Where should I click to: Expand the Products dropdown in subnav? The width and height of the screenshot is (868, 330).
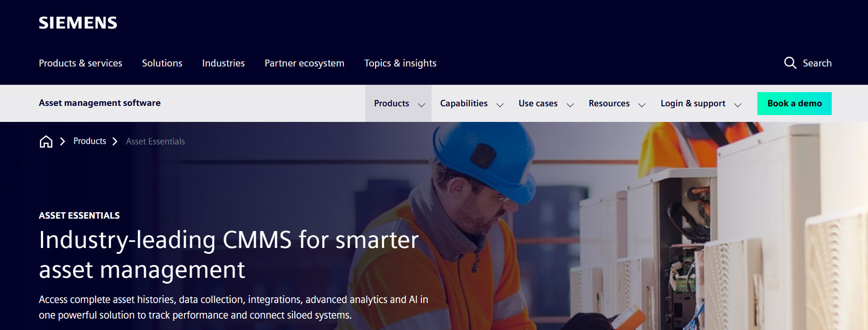398,104
